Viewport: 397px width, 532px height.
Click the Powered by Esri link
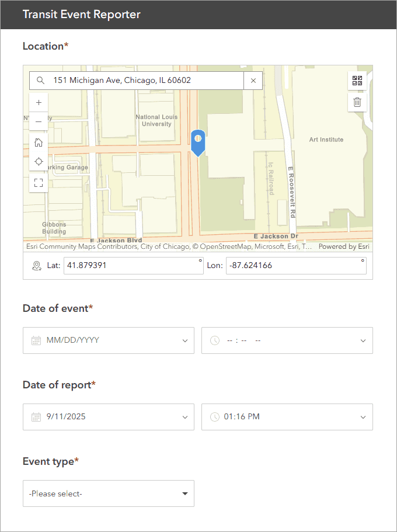click(344, 246)
